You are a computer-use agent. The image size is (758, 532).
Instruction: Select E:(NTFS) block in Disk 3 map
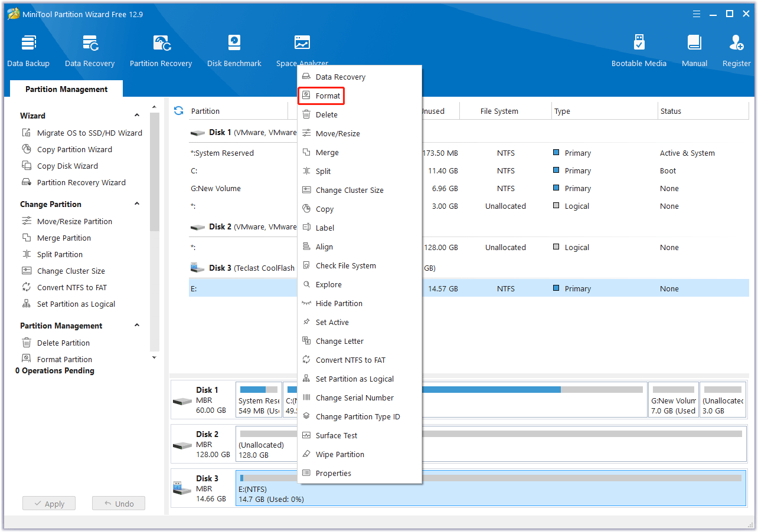click(x=491, y=488)
